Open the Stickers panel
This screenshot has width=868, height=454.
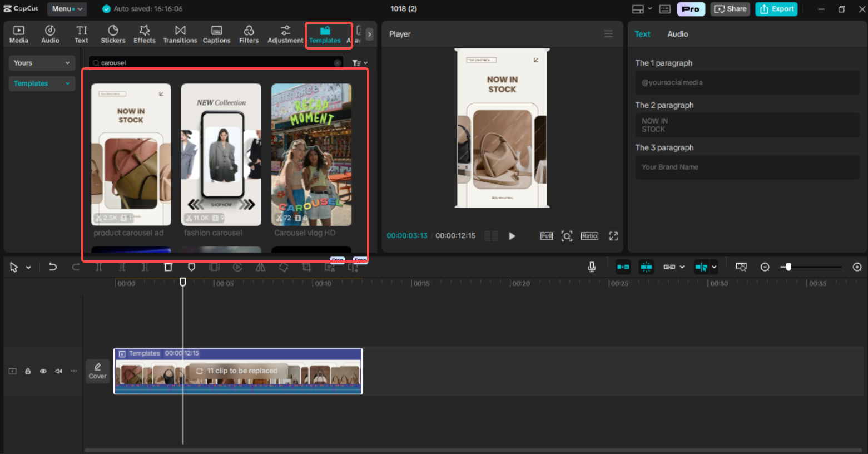[x=113, y=33]
